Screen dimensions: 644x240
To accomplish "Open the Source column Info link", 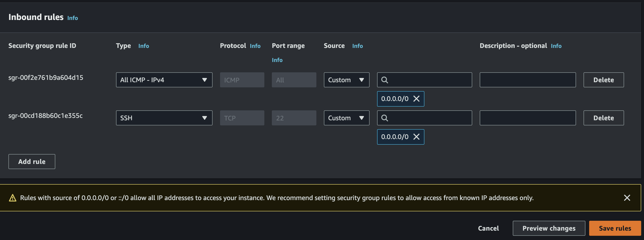I will pyautogui.click(x=357, y=46).
